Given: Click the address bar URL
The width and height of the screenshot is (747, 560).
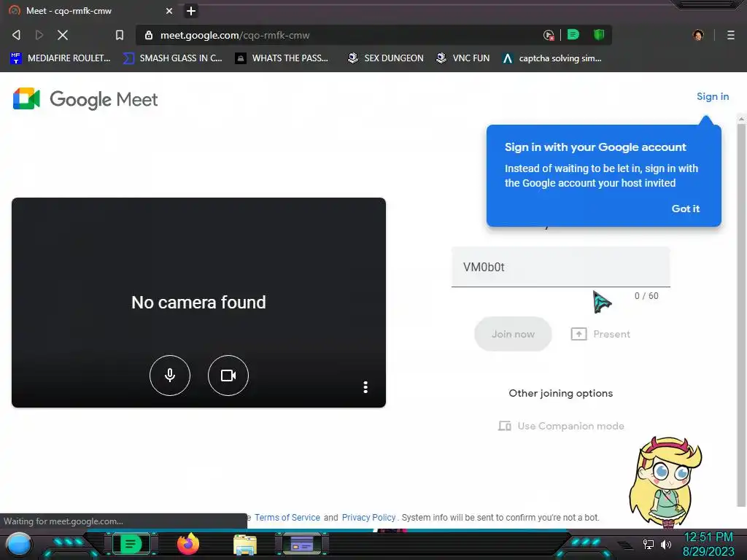Looking at the screenshot, I should pos(235,35).
